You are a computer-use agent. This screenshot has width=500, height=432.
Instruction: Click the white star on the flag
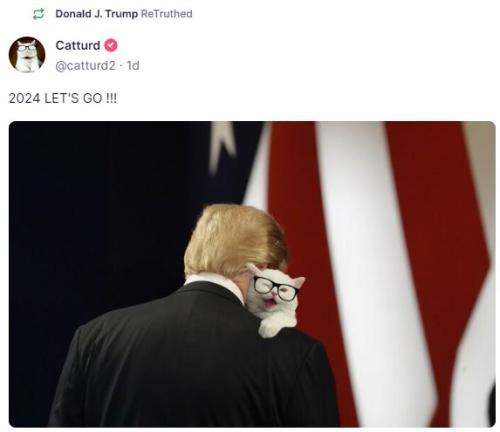222,145
